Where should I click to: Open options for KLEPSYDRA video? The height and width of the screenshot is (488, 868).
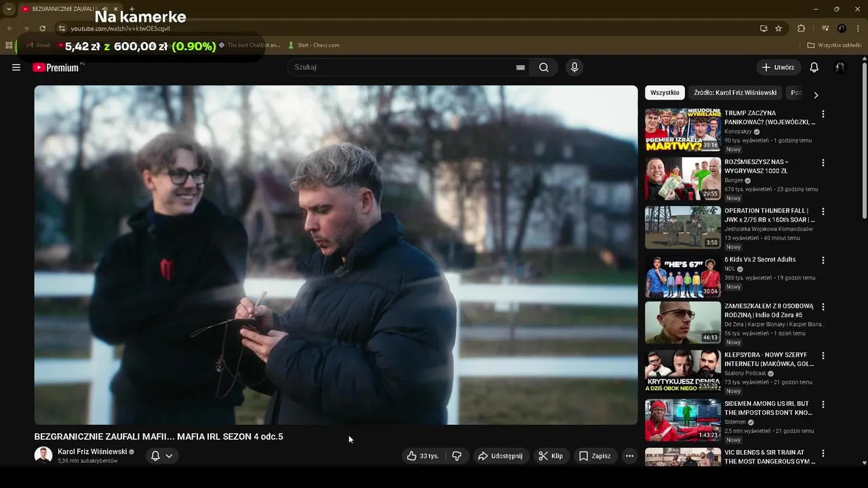[823, 355]
